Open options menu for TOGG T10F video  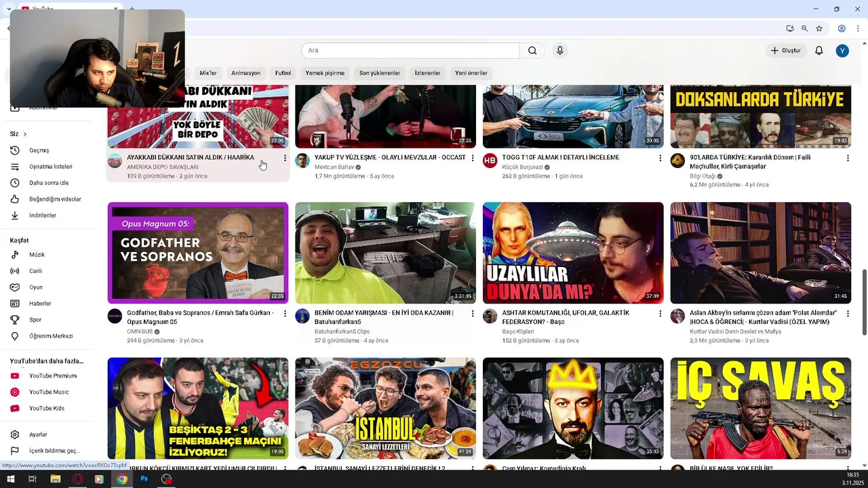(660, 158)
